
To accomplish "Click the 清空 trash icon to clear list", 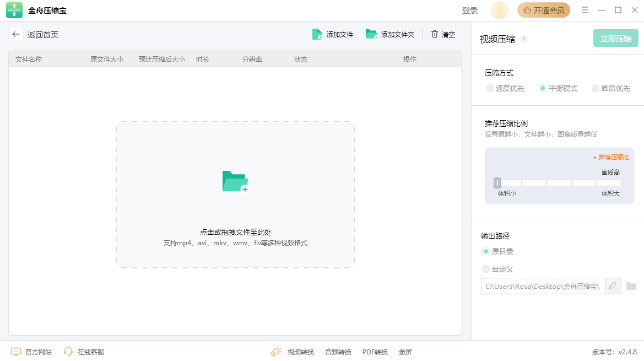I will pyautogui.click(x=435, y=34).
